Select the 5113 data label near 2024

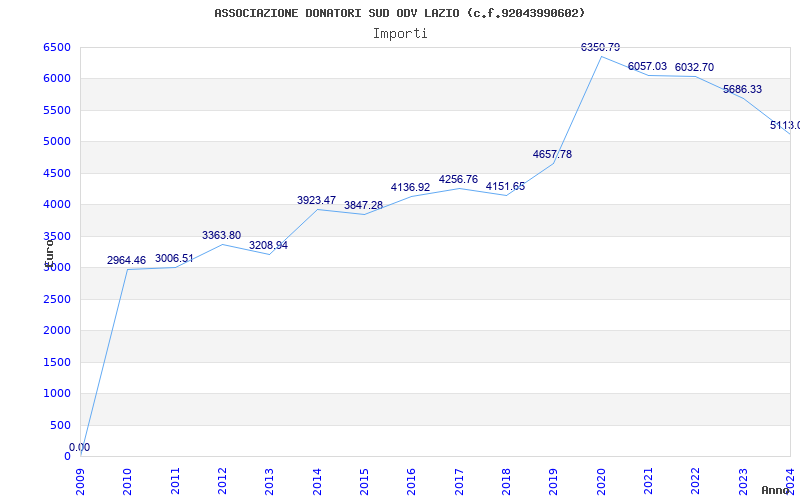[785, 125]
